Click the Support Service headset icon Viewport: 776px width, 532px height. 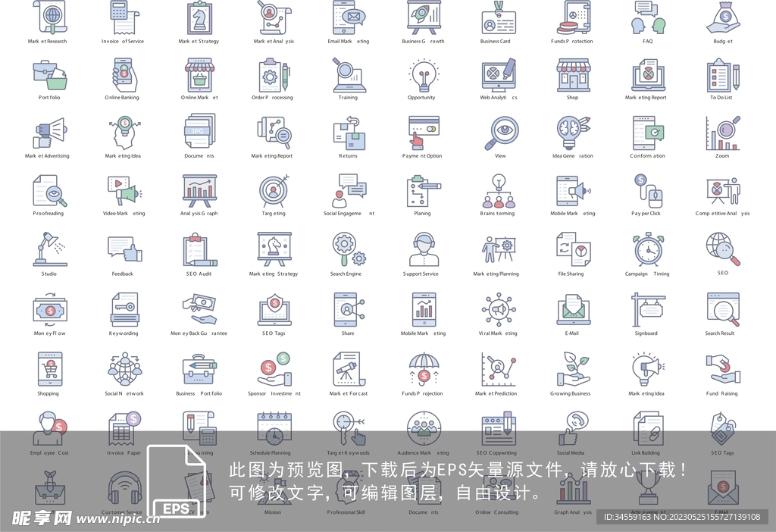click(x=423, y=250)
